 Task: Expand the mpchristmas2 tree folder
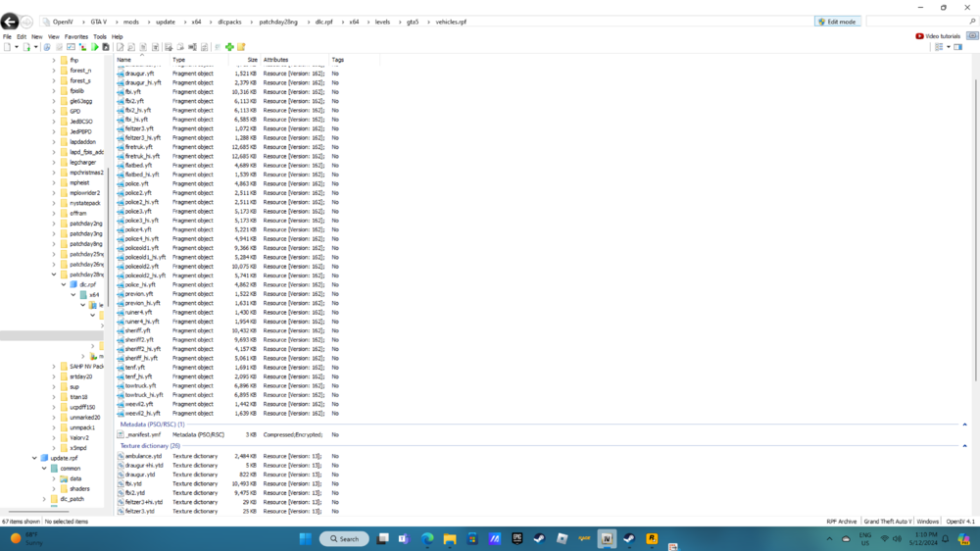coord(54,173)
